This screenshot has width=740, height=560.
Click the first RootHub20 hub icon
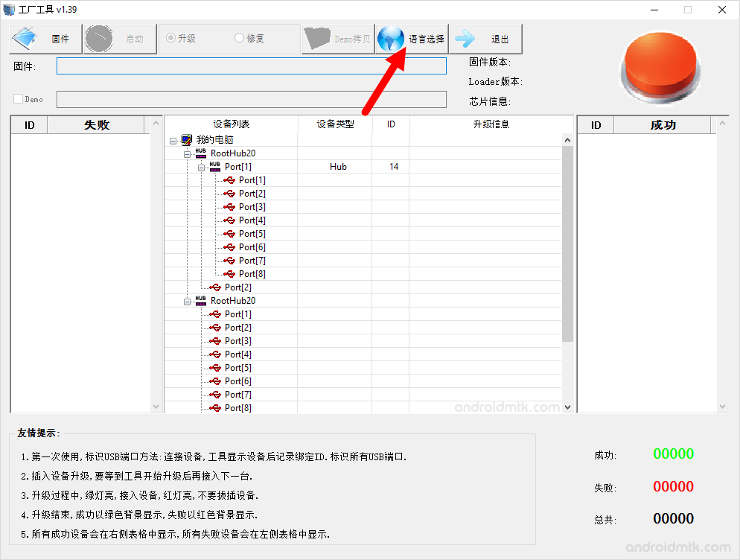pos(200,153)
